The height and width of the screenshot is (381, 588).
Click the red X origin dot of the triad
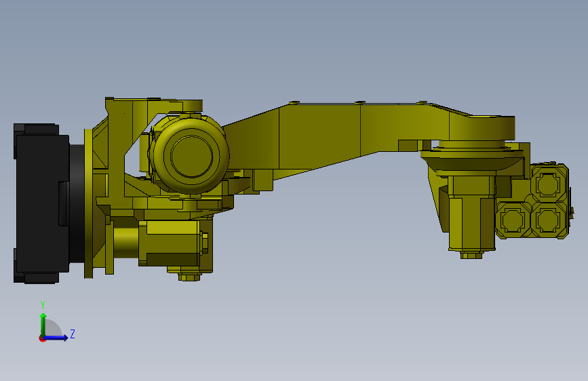(42, 338)
